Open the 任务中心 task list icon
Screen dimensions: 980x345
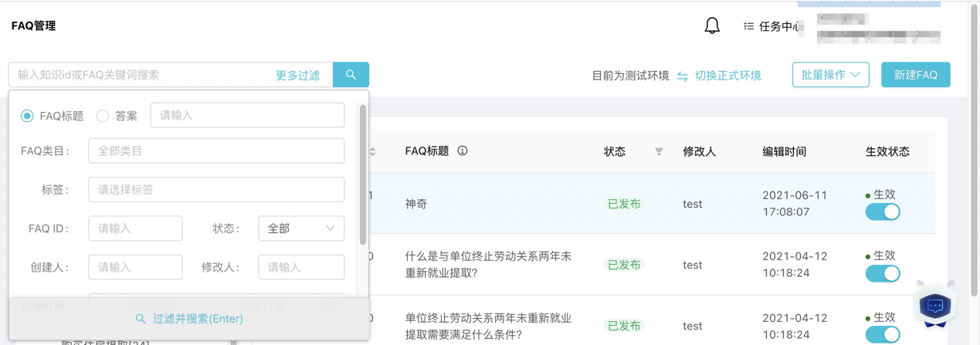[x=748, y=26]
